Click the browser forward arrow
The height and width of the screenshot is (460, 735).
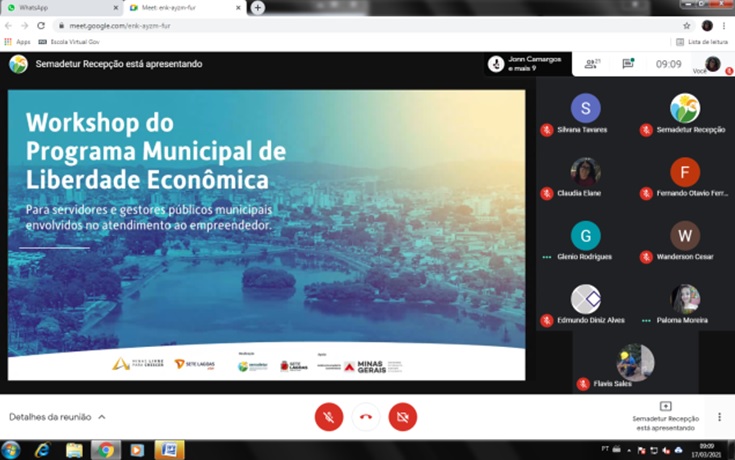[25, 26]
